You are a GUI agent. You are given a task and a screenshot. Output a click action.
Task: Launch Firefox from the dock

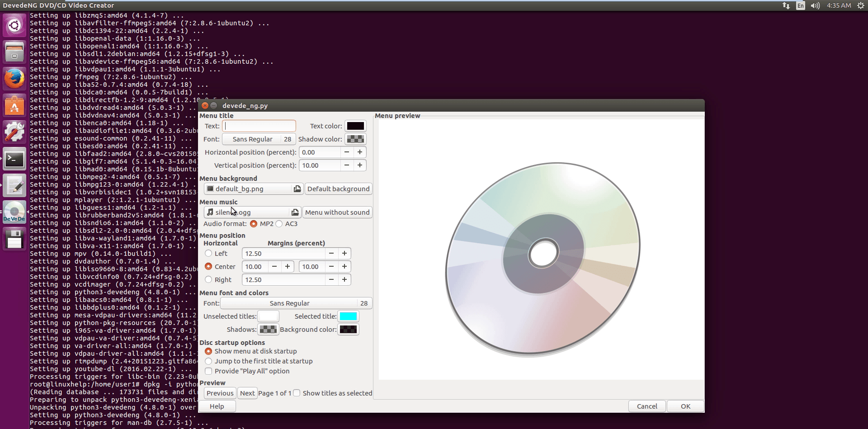[14, 79]
